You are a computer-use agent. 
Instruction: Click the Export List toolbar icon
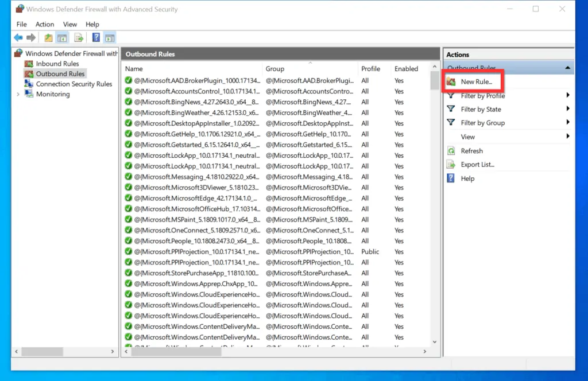(x=79, y=37)
